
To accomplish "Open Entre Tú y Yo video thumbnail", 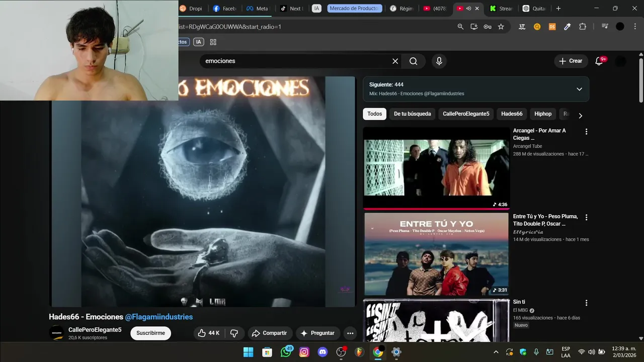I will point(436,254).
